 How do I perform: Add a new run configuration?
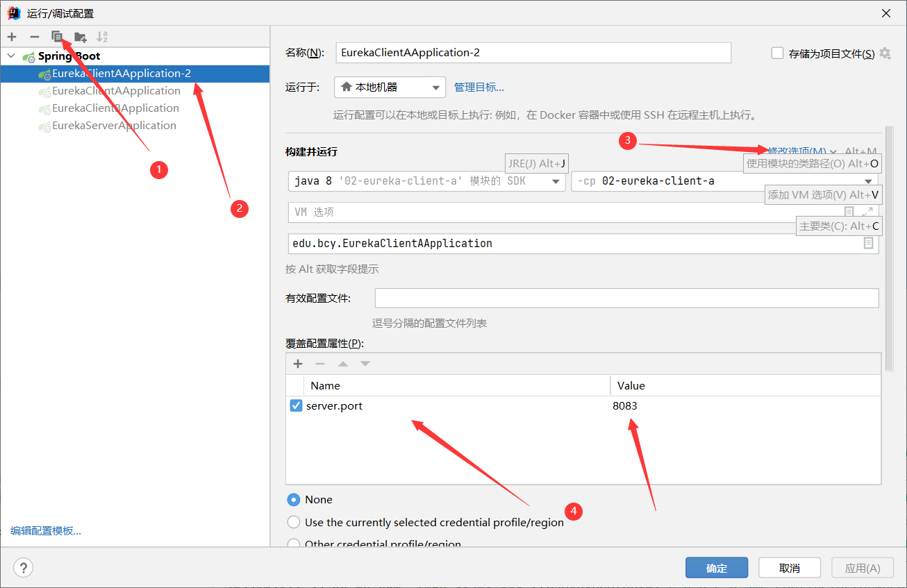[12, 36]
